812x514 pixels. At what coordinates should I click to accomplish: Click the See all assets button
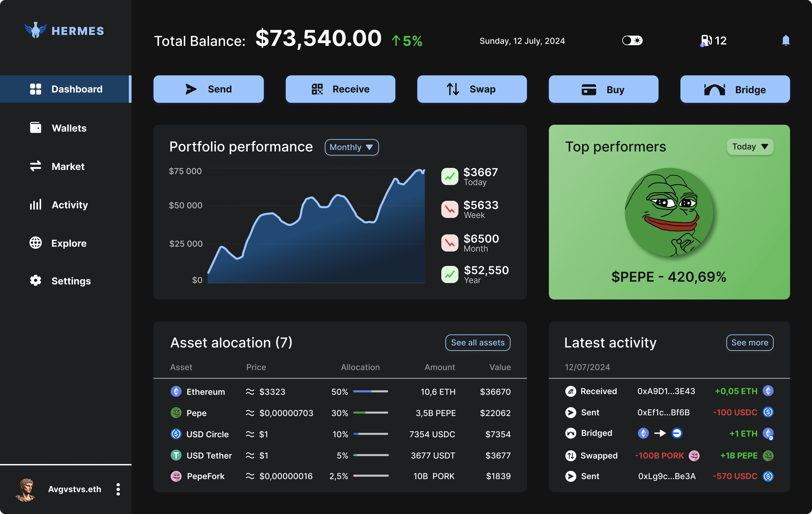[478, 342]
